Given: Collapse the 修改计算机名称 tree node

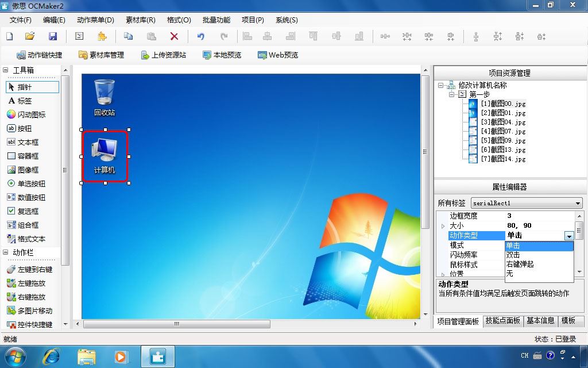Looking at the screenshot, I should click(440, 85).
